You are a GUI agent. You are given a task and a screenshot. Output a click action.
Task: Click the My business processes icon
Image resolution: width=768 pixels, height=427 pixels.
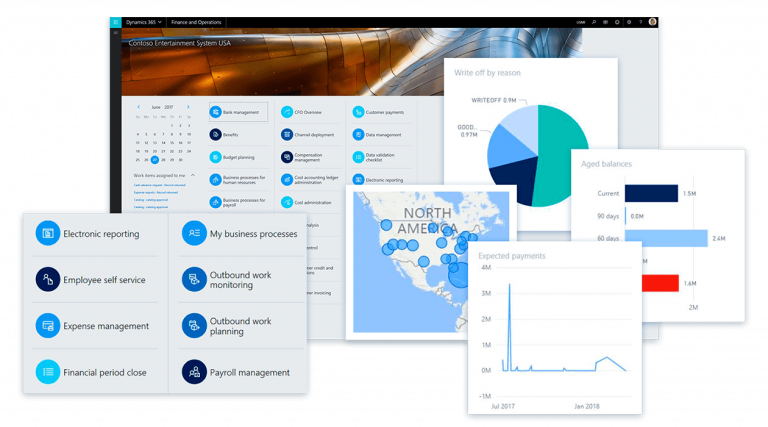pos(194,233)
